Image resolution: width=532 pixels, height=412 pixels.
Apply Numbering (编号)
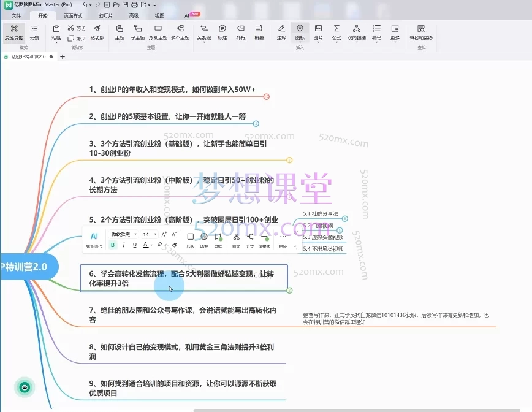point(376,32)
